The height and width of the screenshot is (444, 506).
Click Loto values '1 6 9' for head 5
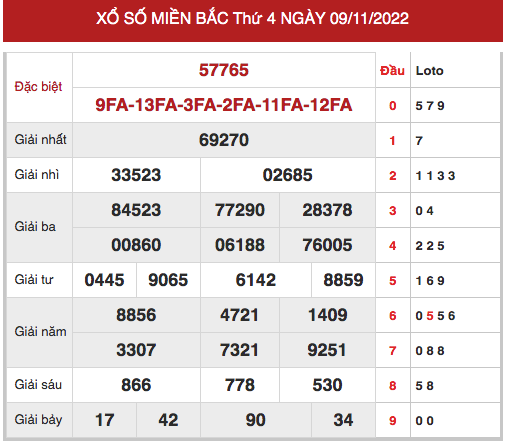pyautogui.click(x=430, y=281)
